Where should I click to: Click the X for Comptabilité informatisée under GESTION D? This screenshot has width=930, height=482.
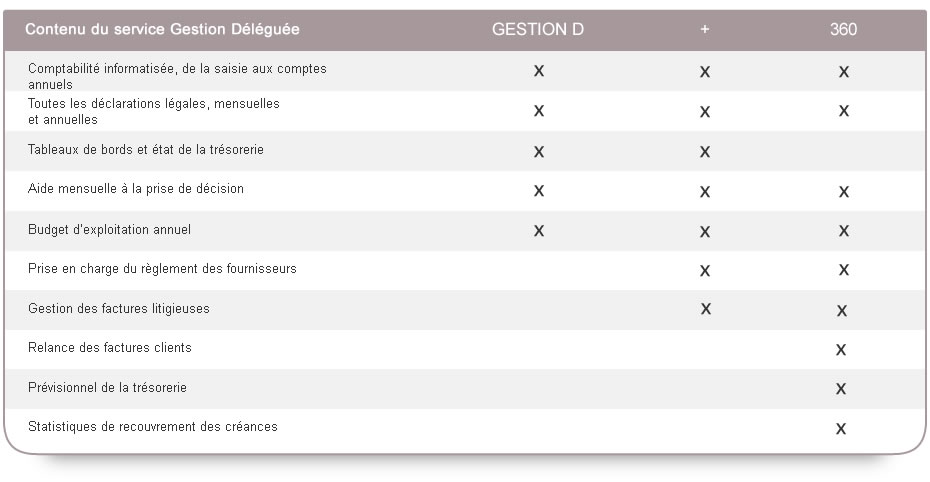pyautogui.click(x=539, y=71)
